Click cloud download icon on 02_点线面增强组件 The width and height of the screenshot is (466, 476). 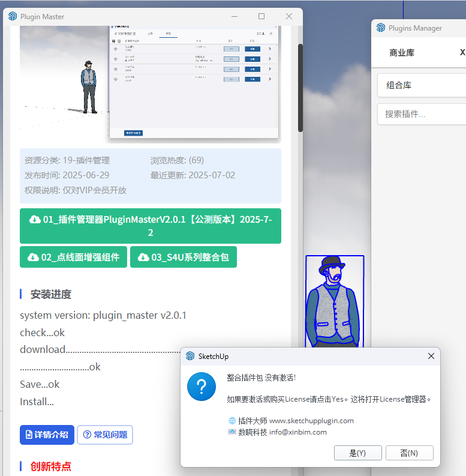(33, 258)
